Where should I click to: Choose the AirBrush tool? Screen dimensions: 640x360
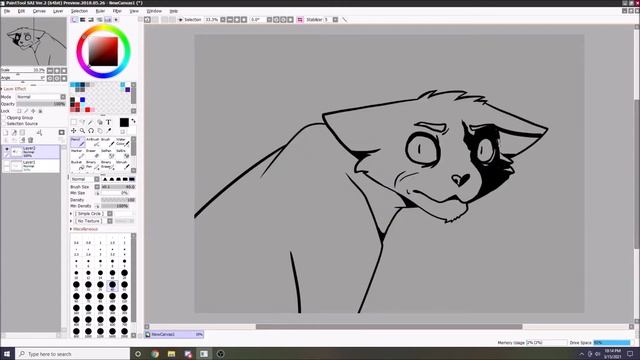click(x=93, y=142)
